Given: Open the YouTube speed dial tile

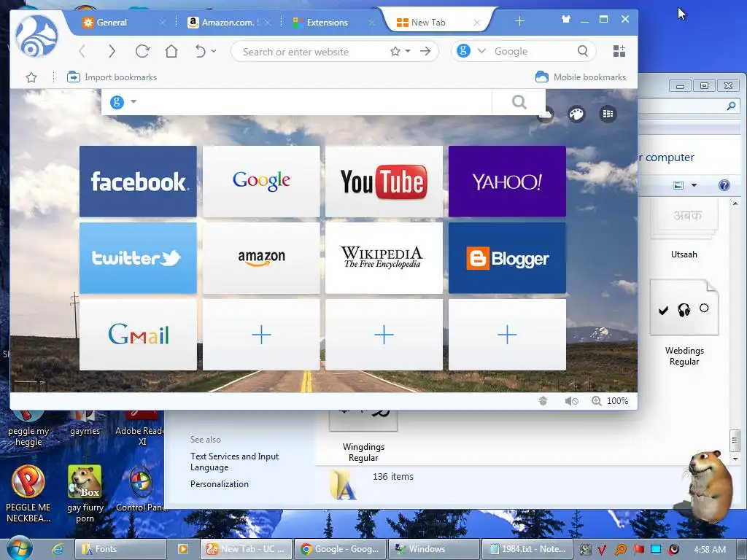Looking at the screenshot, I should 384,182.
